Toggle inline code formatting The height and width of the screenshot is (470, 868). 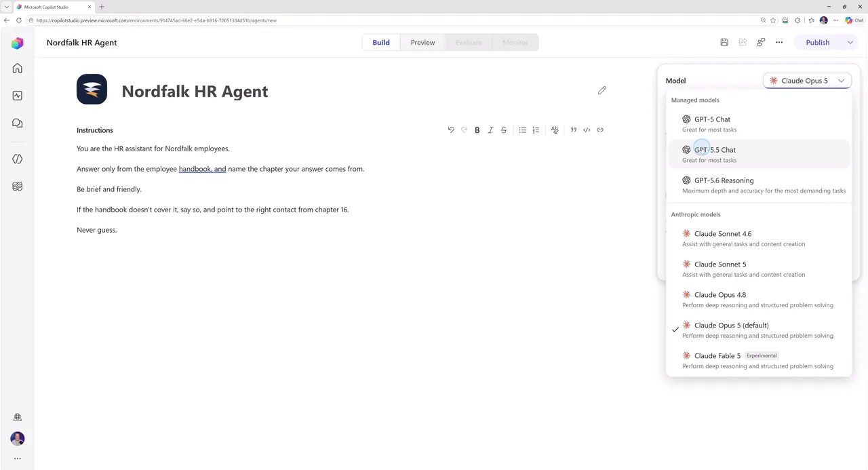(x=587, y=130)
